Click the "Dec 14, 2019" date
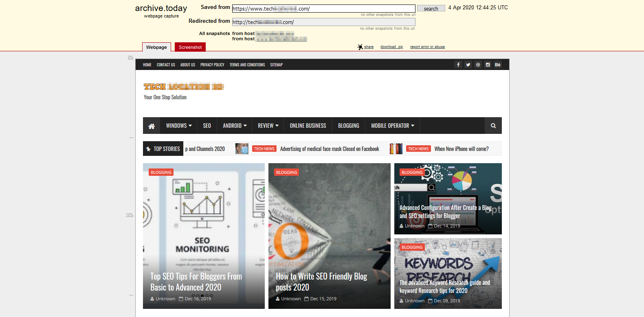Viewport: 644px width, 317px height. [447, 226]
